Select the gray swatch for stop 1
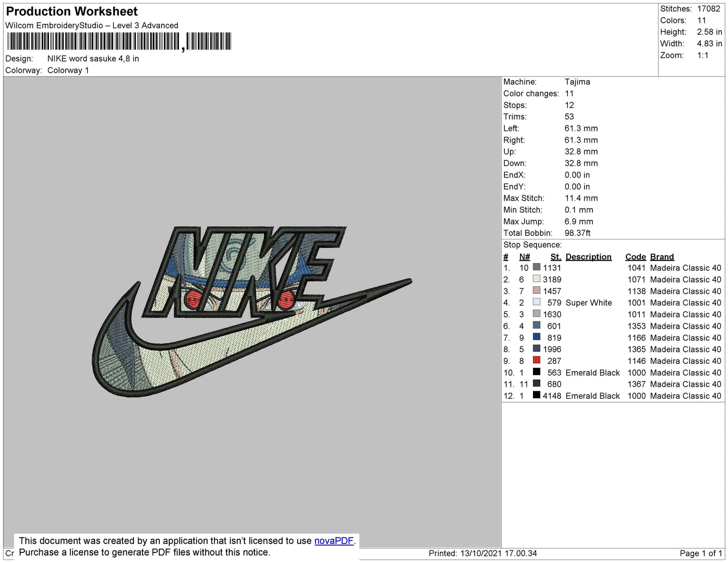Image resolution: width=728 pixels, height=563 pixels. pos(537,267)
